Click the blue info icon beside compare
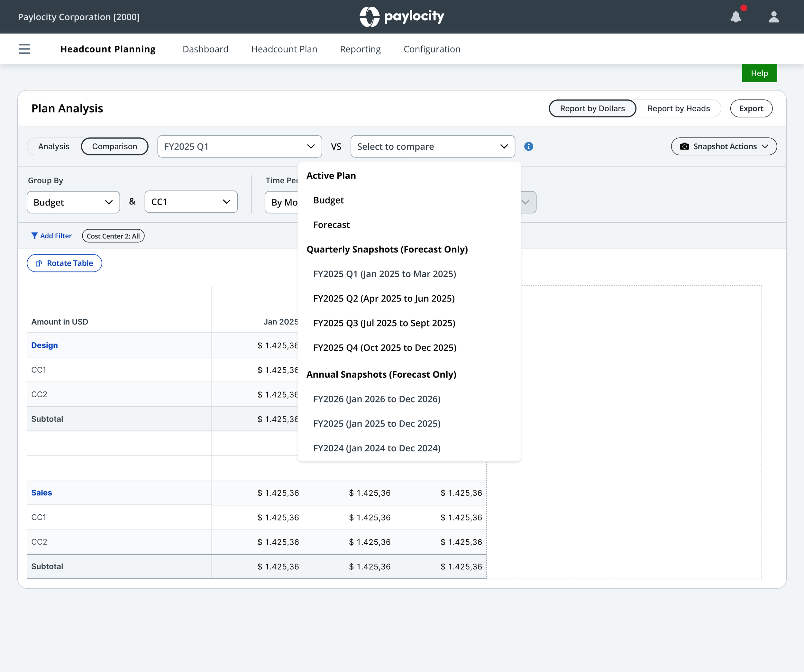 click(x=528, y=147)
